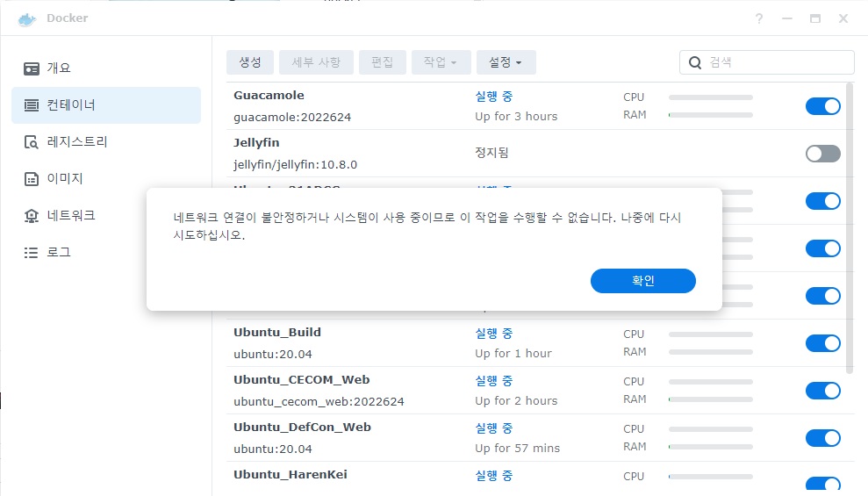Image resolution: width=868 pixels, height=496 pixels.
Task: Turn off the Guacamole container toggle
Action: [x=822, y=106]
